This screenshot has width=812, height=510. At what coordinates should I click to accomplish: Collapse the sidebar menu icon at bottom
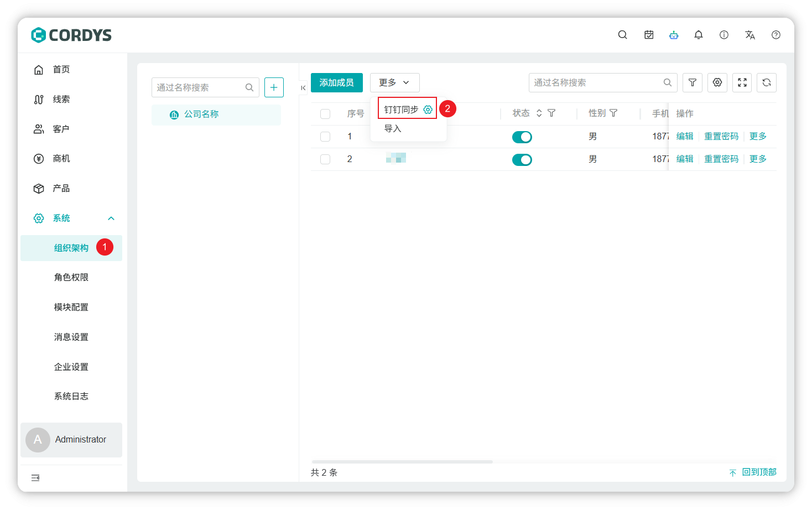click(35, 478)
